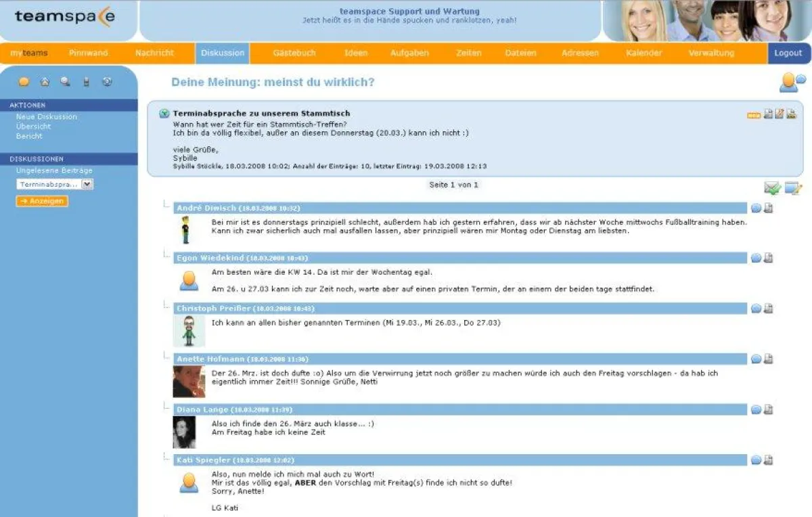Click document icon on Egon Wiedekind's post
The width and height of the screenshot is (812, 517).
[768, 258]
